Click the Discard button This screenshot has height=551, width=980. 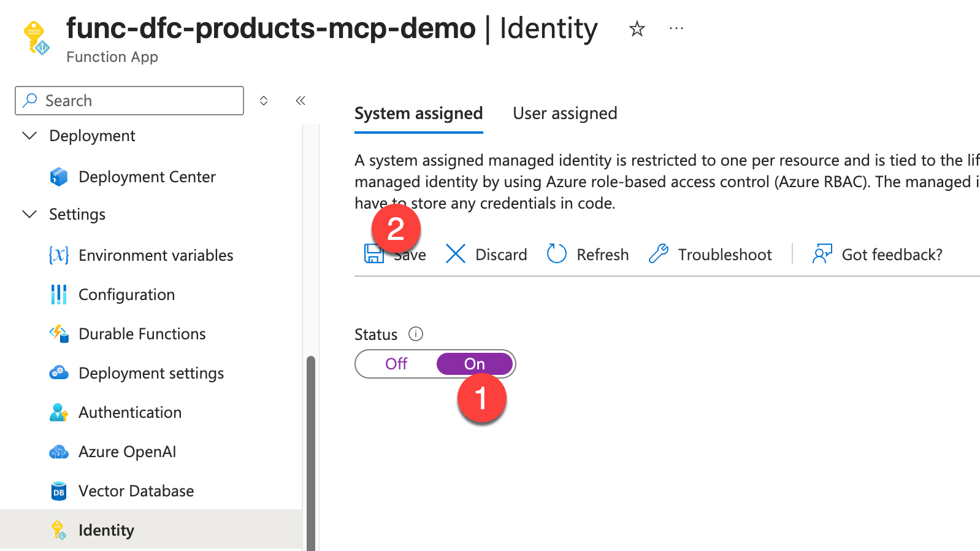point(486,255)
